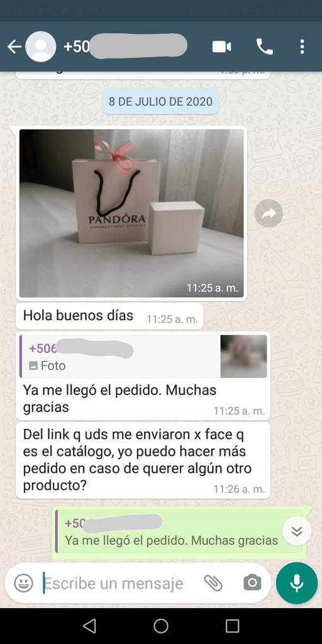
Task: Tap Android recent apps button
Action: pyautogui.click(x=233, y=626)
